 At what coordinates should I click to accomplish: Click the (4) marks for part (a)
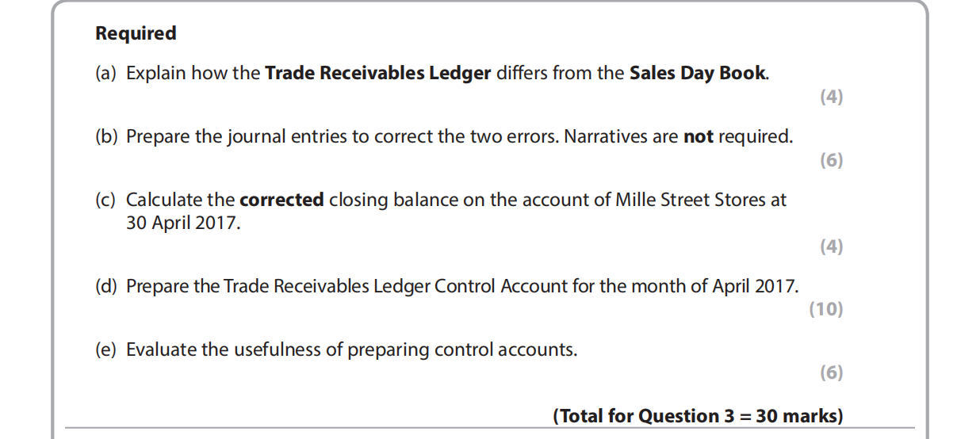(x=831, y=97)
